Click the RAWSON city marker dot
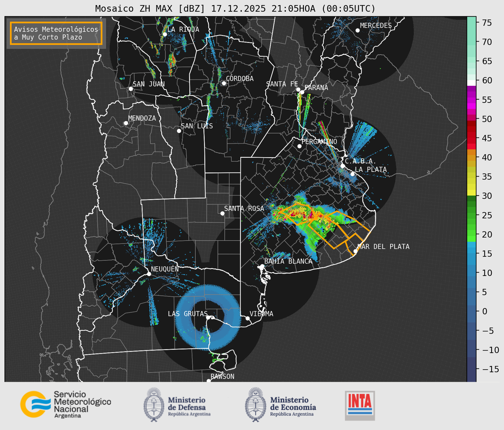The image size is (504, 430). tap(209, 381)
